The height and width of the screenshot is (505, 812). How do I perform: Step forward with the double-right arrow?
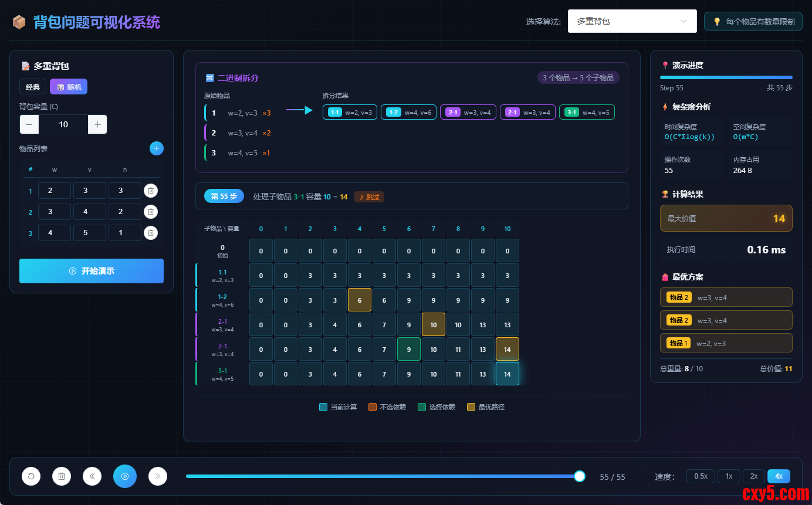tap(158, 476)
